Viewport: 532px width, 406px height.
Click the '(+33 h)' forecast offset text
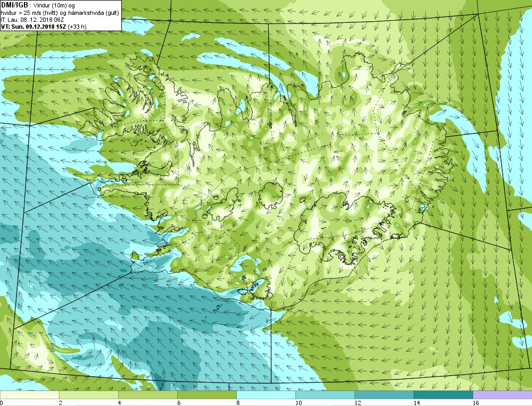[x=77, y=27]
